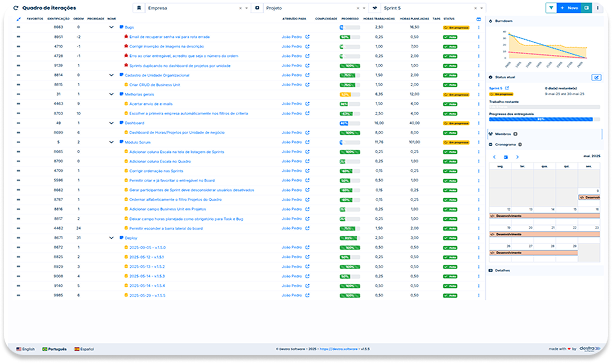This screenshot has width=612, height=363.
Task: Open the 2025-05-12 v1.5.1 deploy item
Action: [146, 257]
